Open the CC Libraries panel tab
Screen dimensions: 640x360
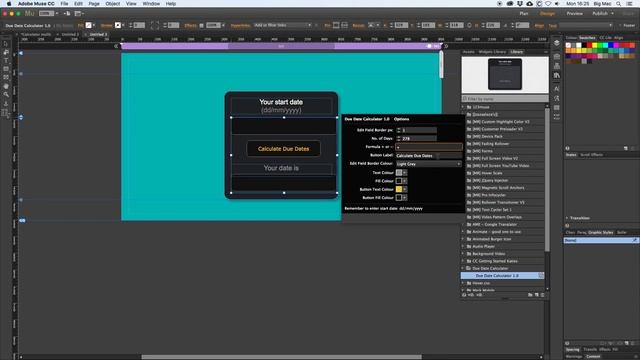(x=605, y=38)
